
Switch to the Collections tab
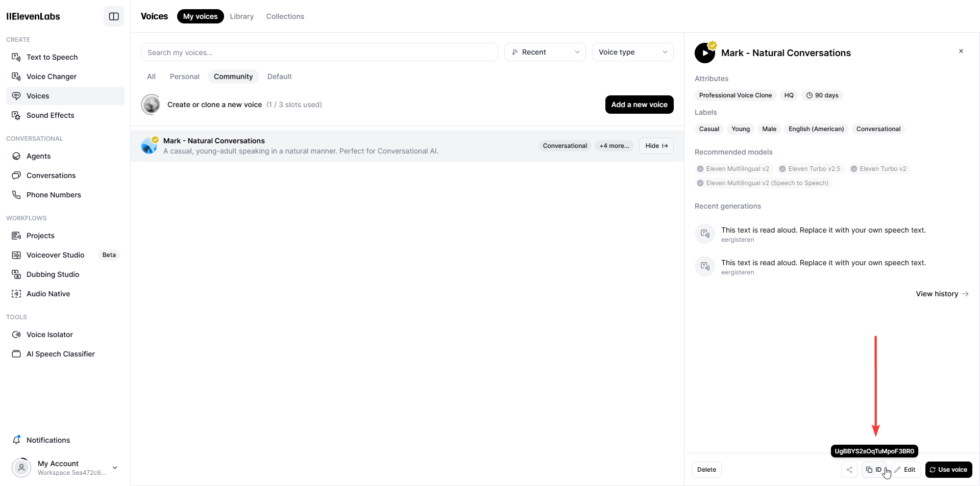[285, 16]
